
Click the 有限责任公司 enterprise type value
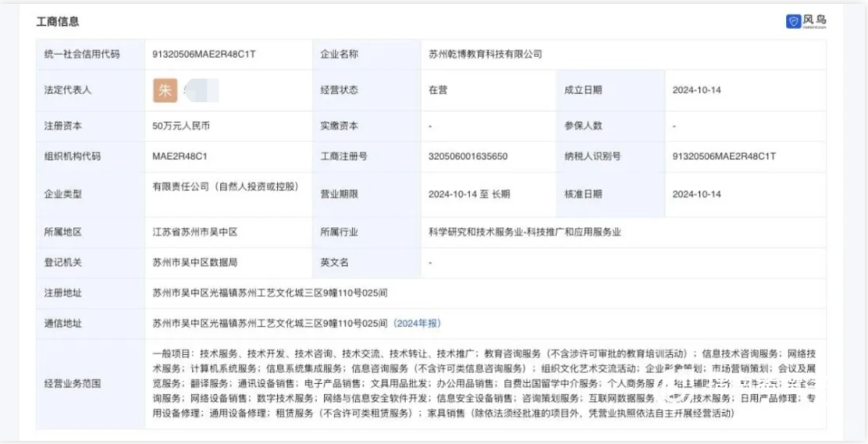click(x=226, y=186)
